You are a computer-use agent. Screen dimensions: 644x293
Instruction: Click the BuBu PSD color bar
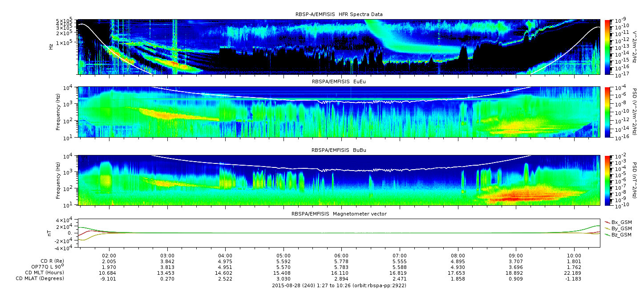point(608,180)
